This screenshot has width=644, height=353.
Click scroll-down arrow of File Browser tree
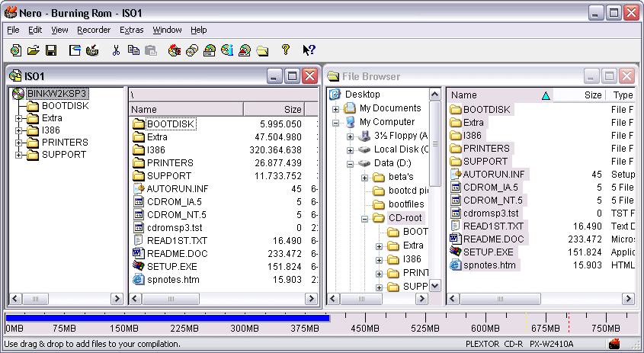[435, 286]
